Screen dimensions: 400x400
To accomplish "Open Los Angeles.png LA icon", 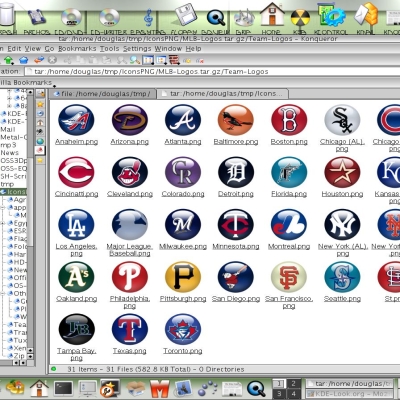I will pos(76,225).
